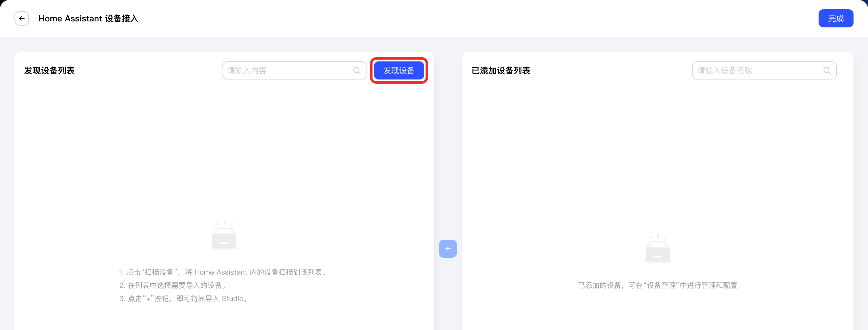The image size is (868, 330).
Task: Click the blue 完成 button
Action: pos(836,18)
